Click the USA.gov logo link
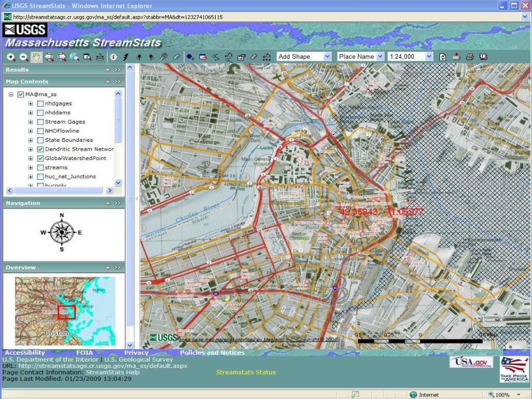The image size is (532, 399). [471, 362]
